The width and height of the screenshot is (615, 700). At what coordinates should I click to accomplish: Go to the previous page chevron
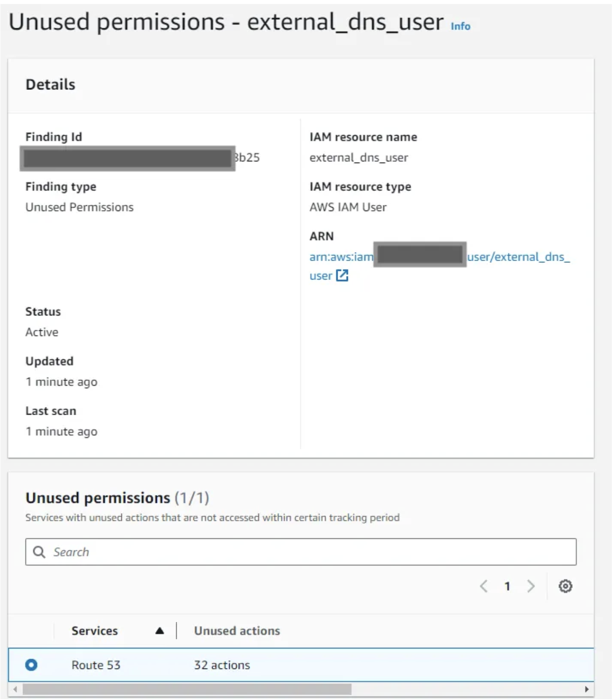click(x=484, y=586)
